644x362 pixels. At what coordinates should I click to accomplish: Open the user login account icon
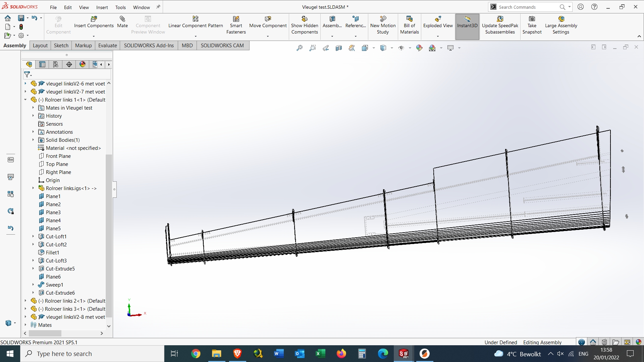pos(581,7)
